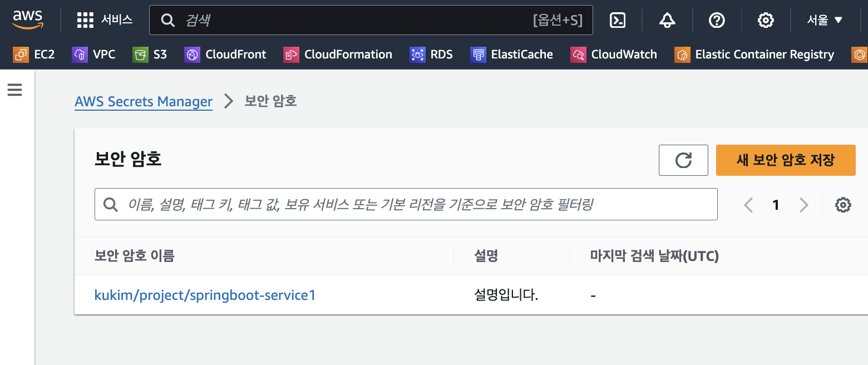Click 새 보안 암호 저장 button
868x365 pixels.
(786, 160)
